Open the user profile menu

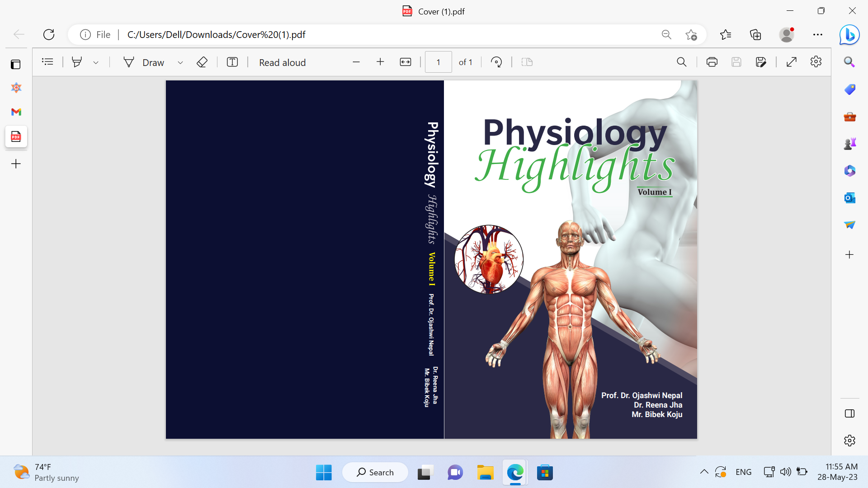(787, 35)
